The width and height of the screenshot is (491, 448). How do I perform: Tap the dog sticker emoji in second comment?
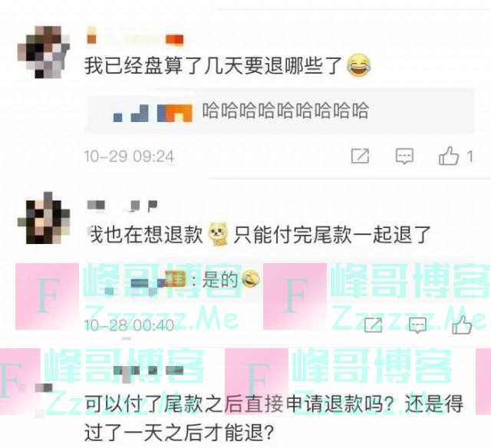[218, 234]
